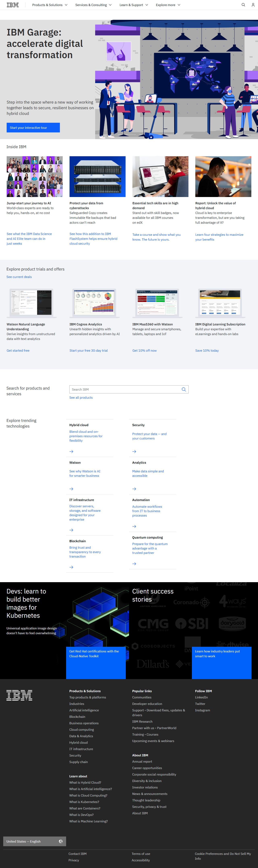Open What is Machine Learning? footer link

88,821
